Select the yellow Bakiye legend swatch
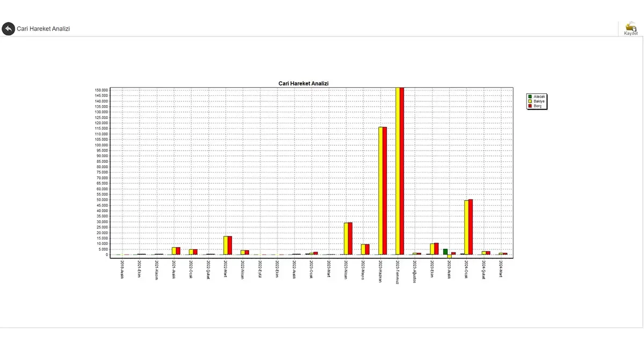The height and width of the screenshot is (350, 644). point(530,101)
